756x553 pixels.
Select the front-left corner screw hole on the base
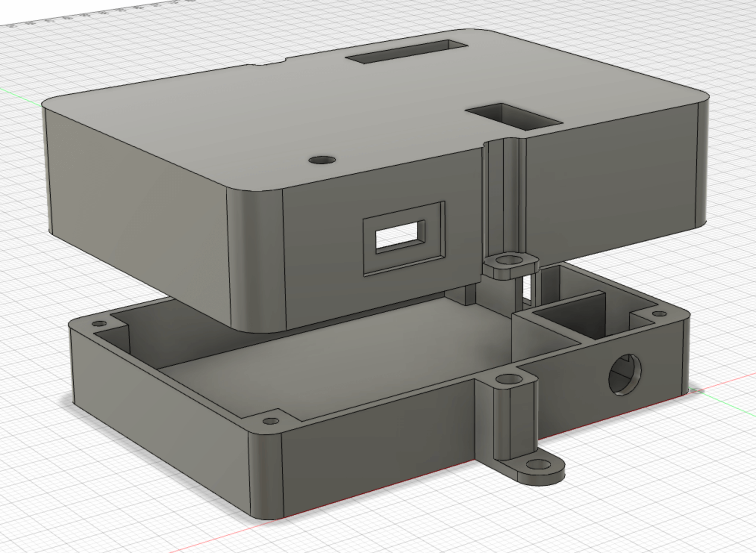point(271,421)
